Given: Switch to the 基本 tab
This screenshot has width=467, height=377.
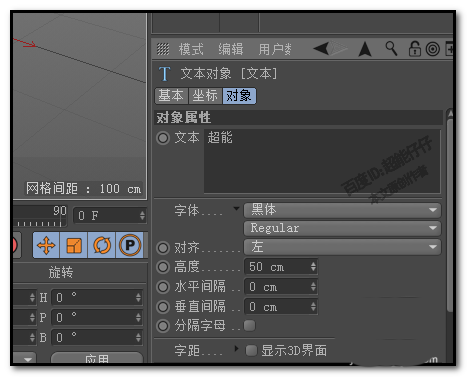Looking at the screenshot, I should [x=171, y=96].
